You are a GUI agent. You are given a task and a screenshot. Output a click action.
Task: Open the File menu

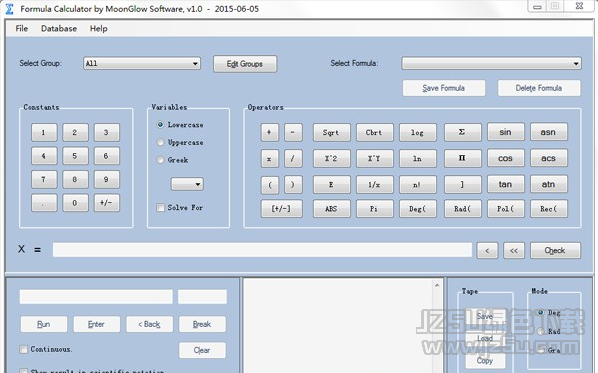(x=22, y=29)
